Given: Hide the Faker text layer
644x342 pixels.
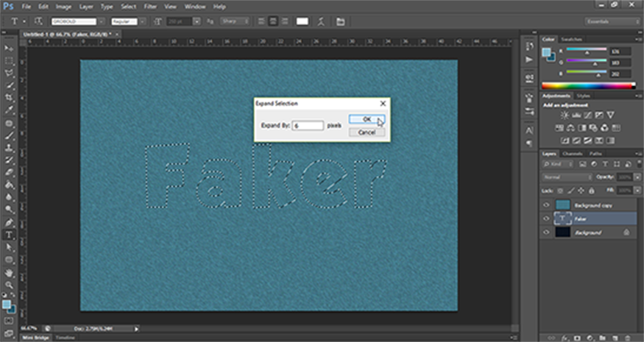Looking at the screenshot, I should 546,219.
